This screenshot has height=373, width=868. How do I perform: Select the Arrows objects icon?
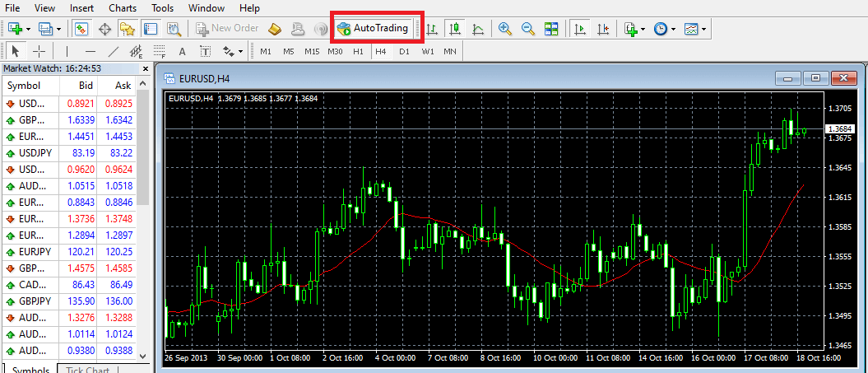click(228, 52)
